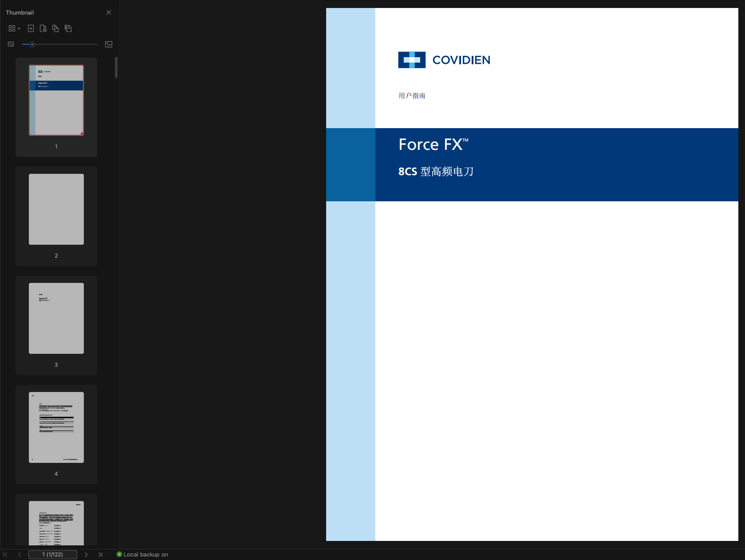Select page 2 thumbnail

pyautogui.click(x=56, y=209)
